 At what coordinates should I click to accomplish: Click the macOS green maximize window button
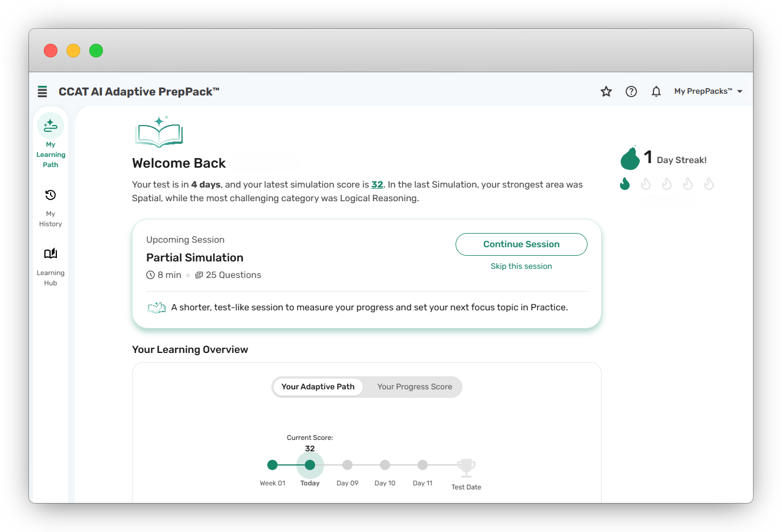(x=96, y=51)
